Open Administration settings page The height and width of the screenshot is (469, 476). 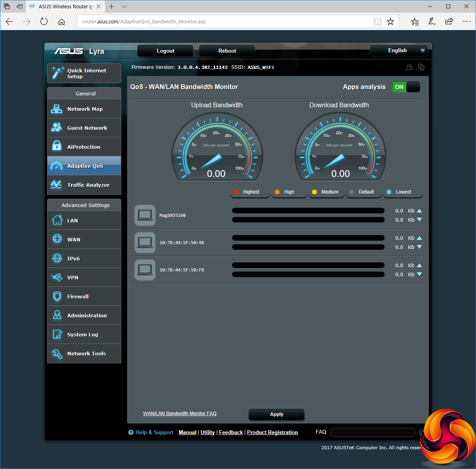[x=84, y=315]
